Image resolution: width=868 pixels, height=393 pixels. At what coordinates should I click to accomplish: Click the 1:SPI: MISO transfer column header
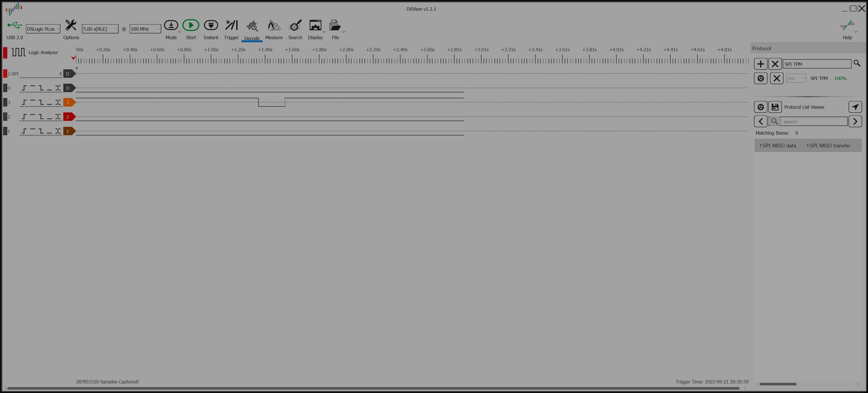[828, 146]
